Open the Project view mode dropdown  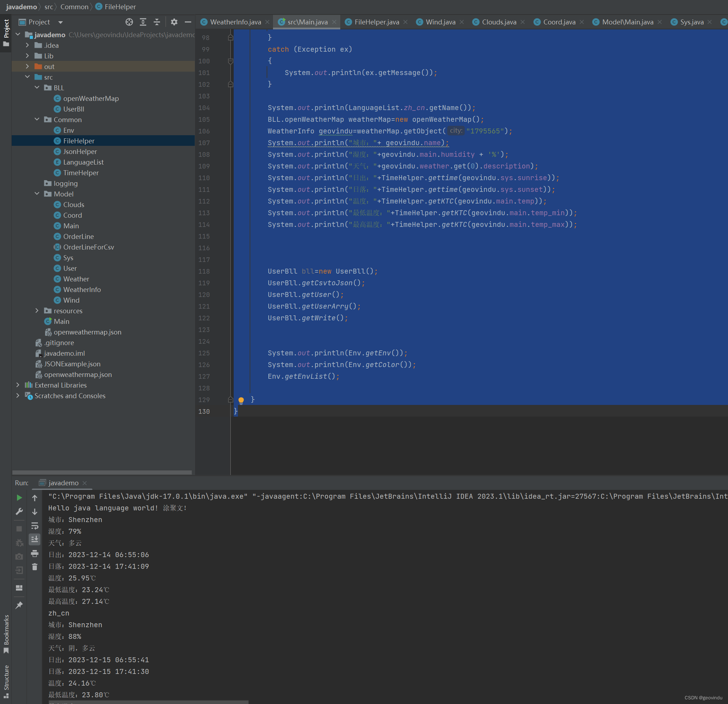[60, 22]
